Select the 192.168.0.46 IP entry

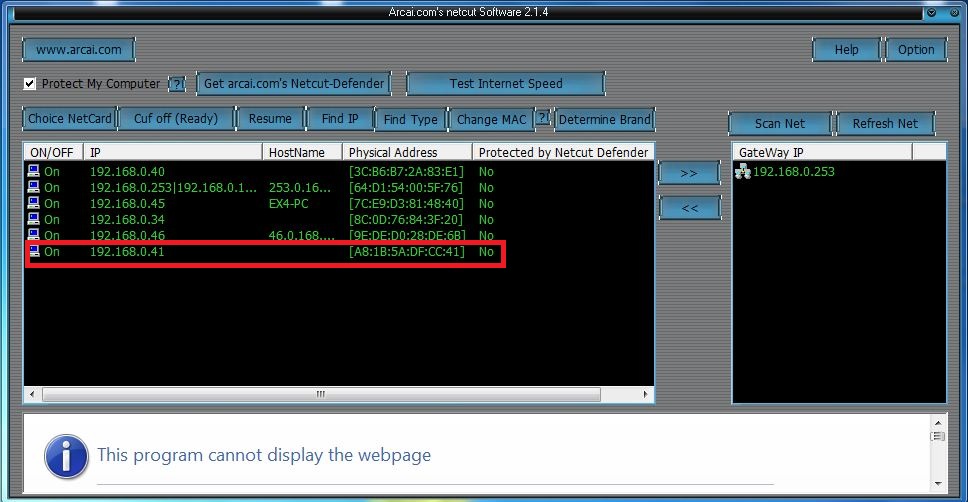(x=127, y=236)
